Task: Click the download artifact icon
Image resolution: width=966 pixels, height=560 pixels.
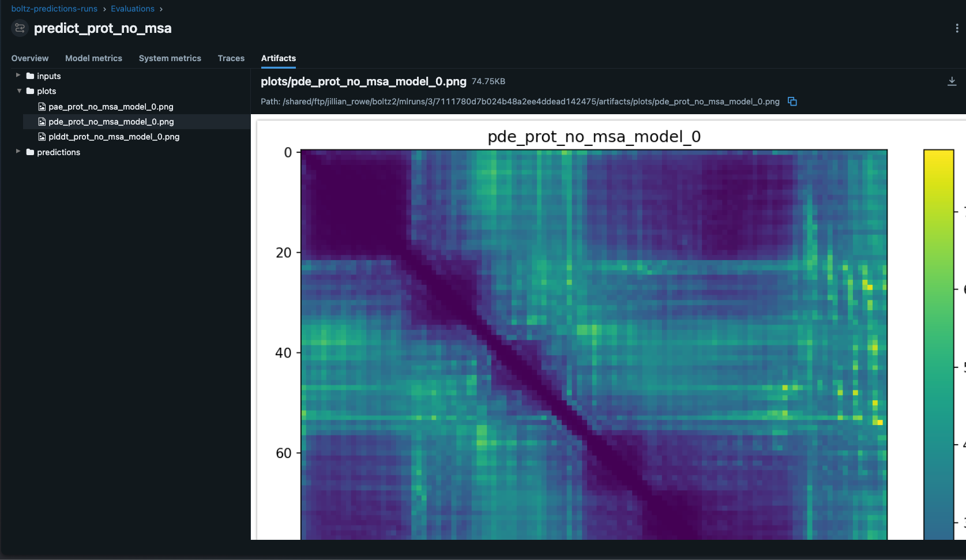Action: 952,81
